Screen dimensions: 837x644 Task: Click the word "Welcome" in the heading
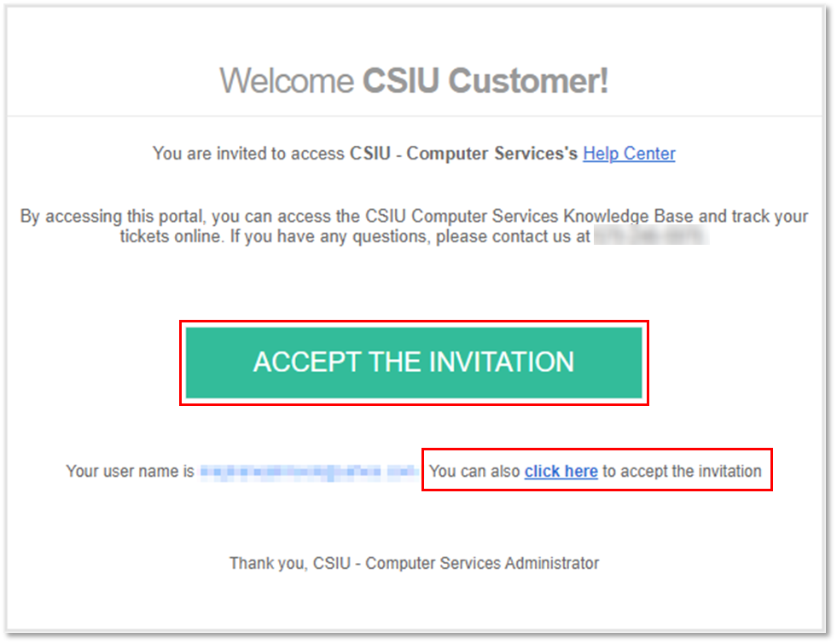(x=287, y=80)
